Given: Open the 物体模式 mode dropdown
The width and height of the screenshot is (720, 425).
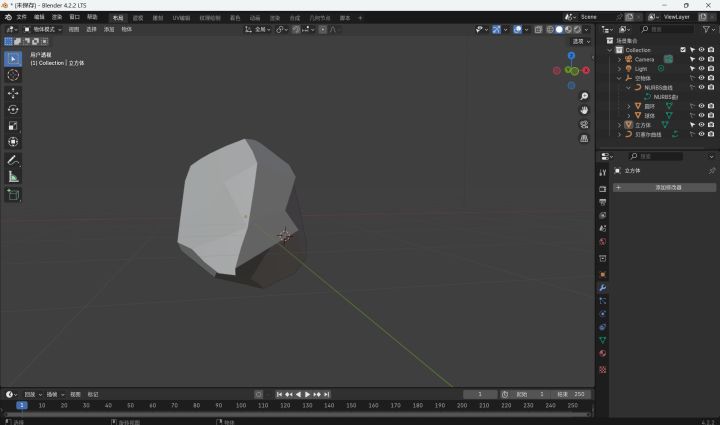Looking at the screenshot, I should click(x=43, y=29).
